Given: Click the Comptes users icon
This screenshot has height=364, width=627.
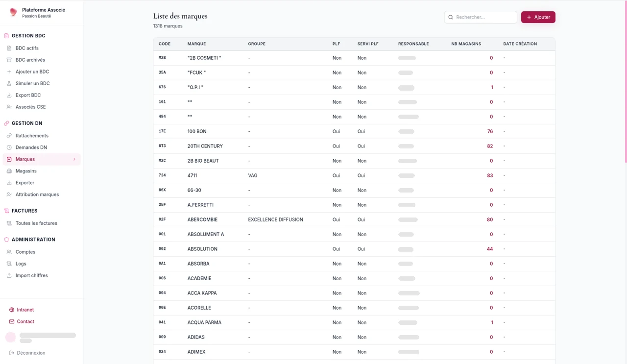Looking at the screenshot, I should (x=9, y=252).
